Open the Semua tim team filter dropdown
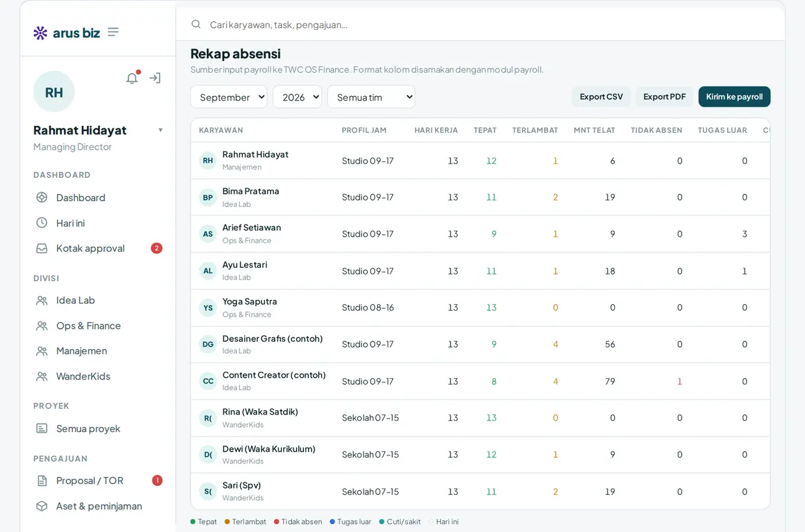 371,97
